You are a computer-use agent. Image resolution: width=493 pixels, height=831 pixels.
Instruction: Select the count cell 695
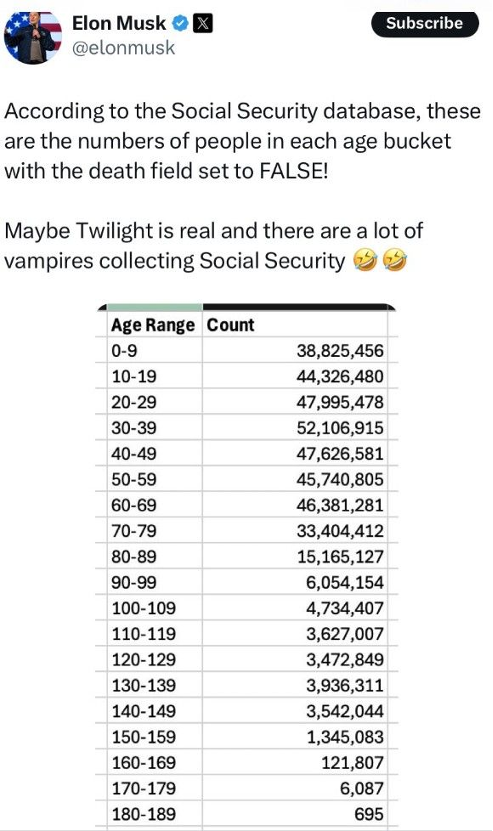[x=295, y=814]
